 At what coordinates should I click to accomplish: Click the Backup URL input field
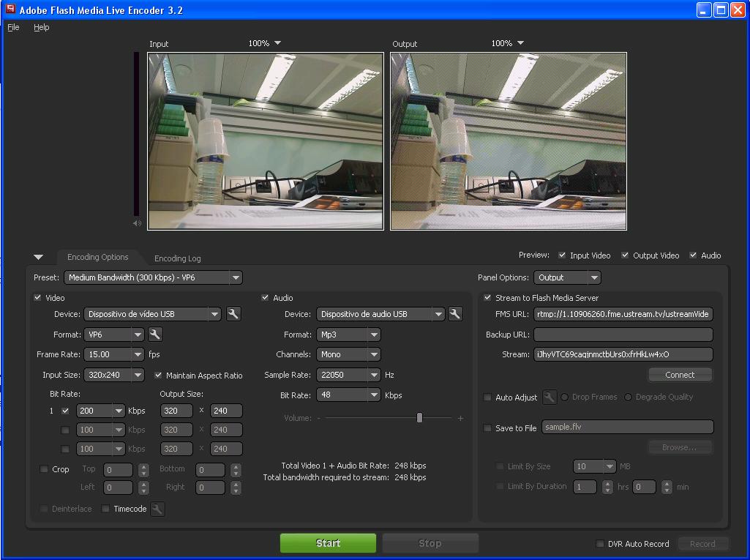click(623, 334)
